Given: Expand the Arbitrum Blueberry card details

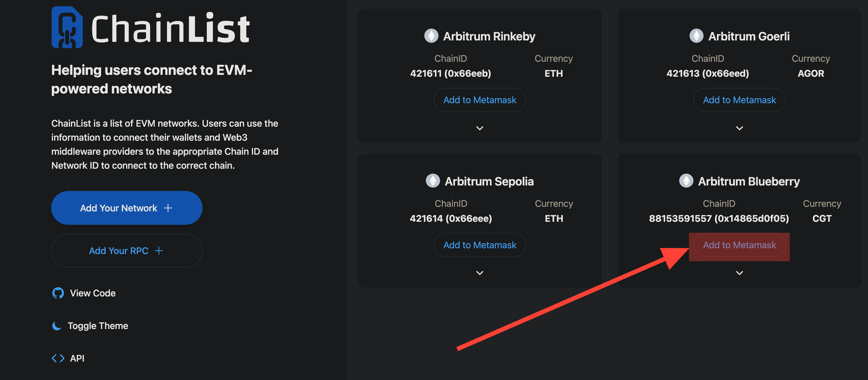Looking at the screenshot, I should [740, 273].
